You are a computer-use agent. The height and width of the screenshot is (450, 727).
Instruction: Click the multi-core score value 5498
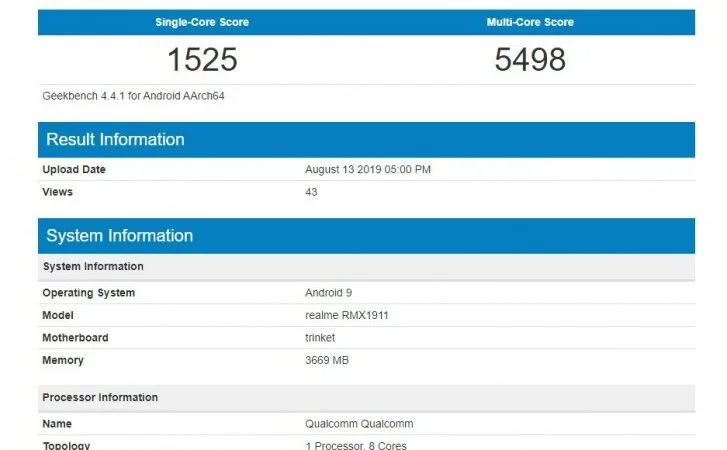(530, 59)
